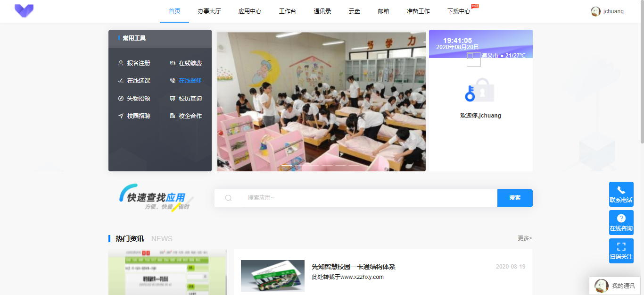Image resolution: width=644 pixels, height=295 pixels.
Task: Go to the 工作台 tab
Action: click(288, 11)
